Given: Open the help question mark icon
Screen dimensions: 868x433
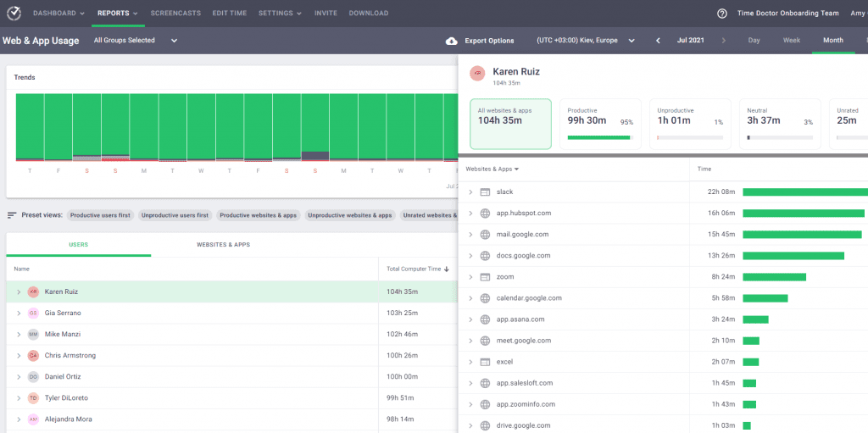Looking at the screenshot, I should [x=722, y=14].
